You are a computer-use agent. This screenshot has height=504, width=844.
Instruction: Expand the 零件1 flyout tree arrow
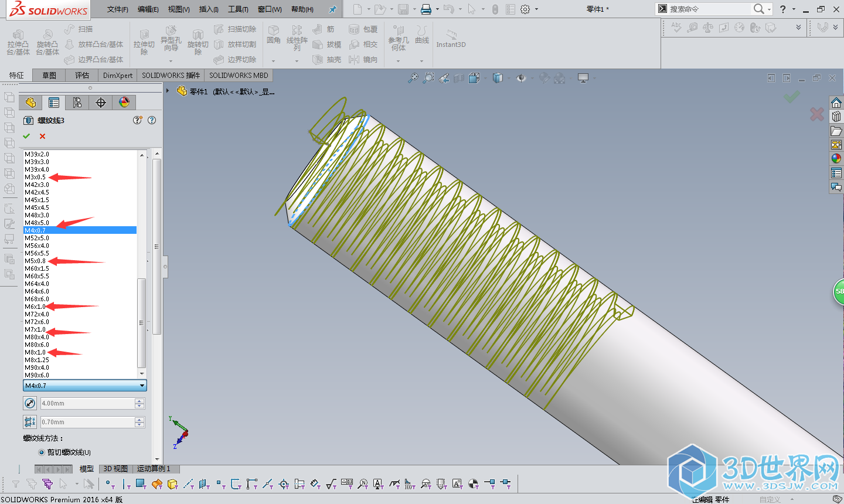pyautogui.click(x=168, y=91)
